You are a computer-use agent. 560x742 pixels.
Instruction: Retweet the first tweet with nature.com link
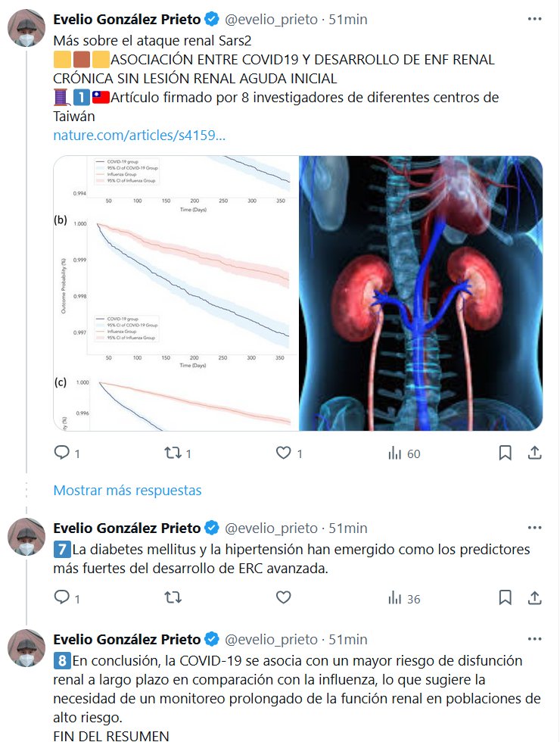point(173,453)
